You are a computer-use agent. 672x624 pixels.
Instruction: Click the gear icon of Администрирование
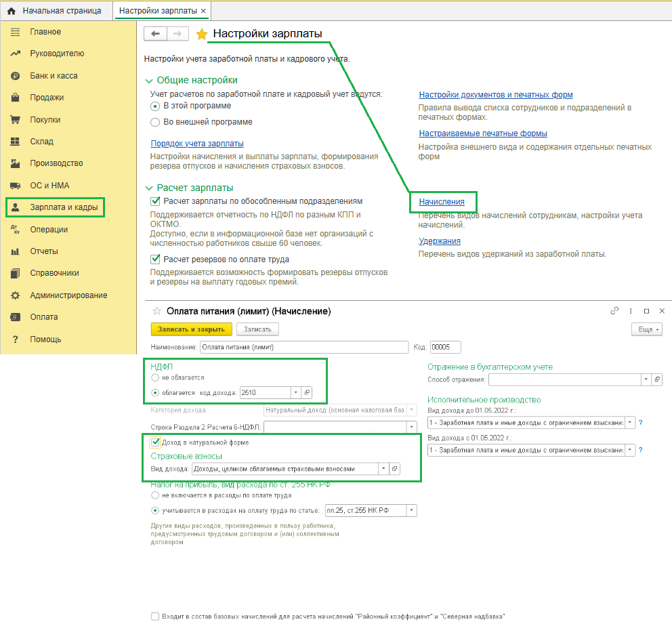(x=15, y=295)
